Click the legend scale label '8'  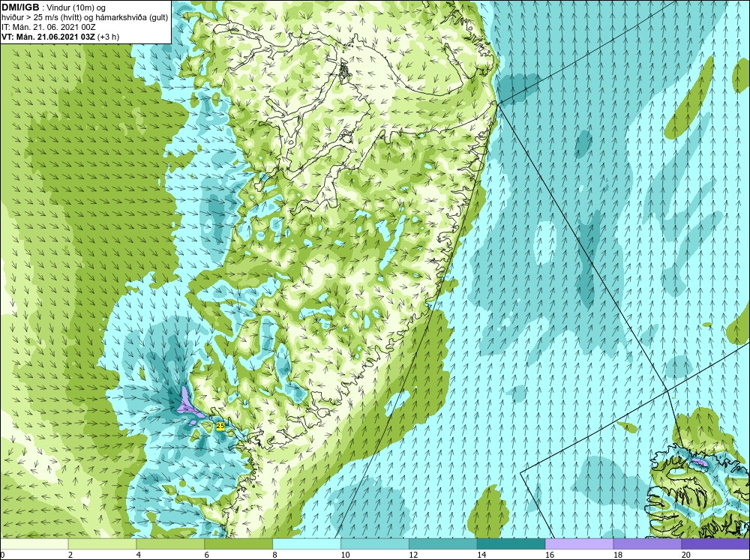click(274, 555)
